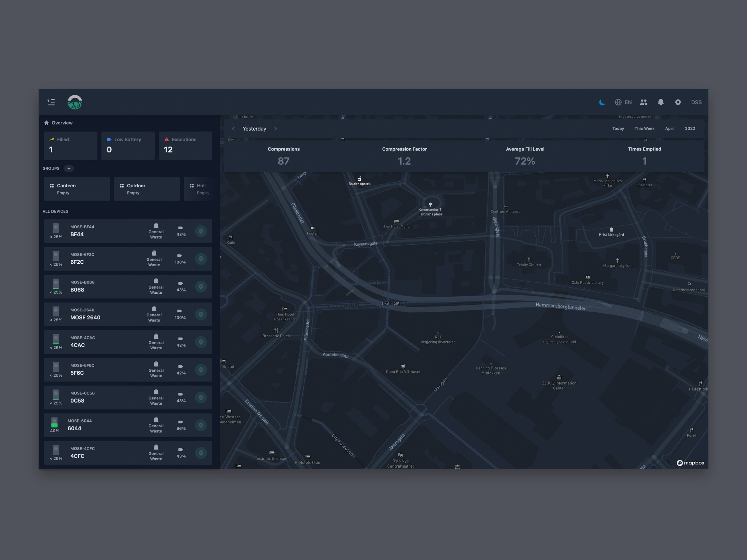Image resolution: width=747 pixels, height=560 pixels.
Task: Open the users management icon
Action: coord(644,102)
